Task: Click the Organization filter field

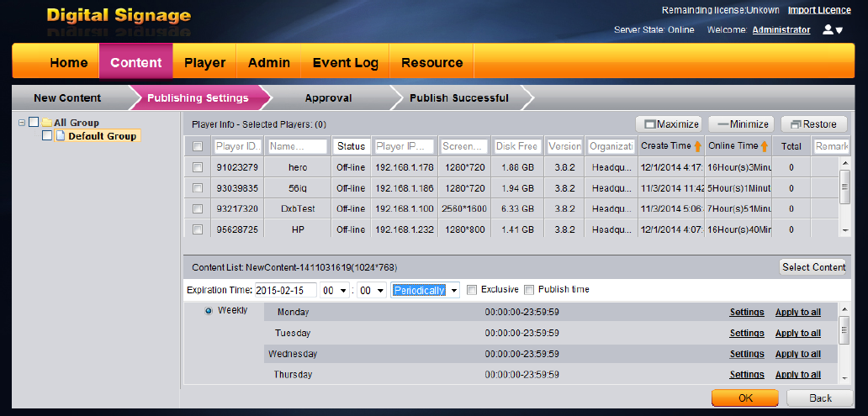Action: pyautogui.click(x=611, y=146)
